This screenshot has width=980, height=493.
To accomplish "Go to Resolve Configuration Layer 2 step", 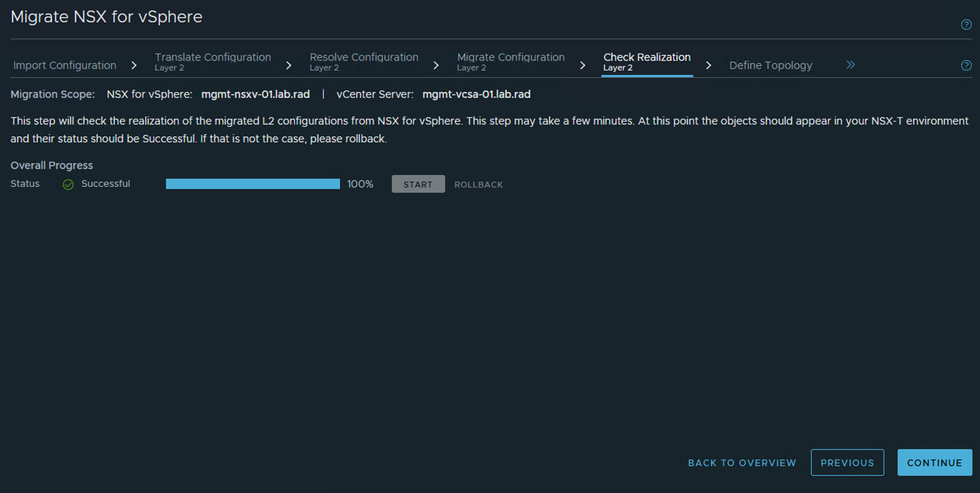I will point(364,62).
